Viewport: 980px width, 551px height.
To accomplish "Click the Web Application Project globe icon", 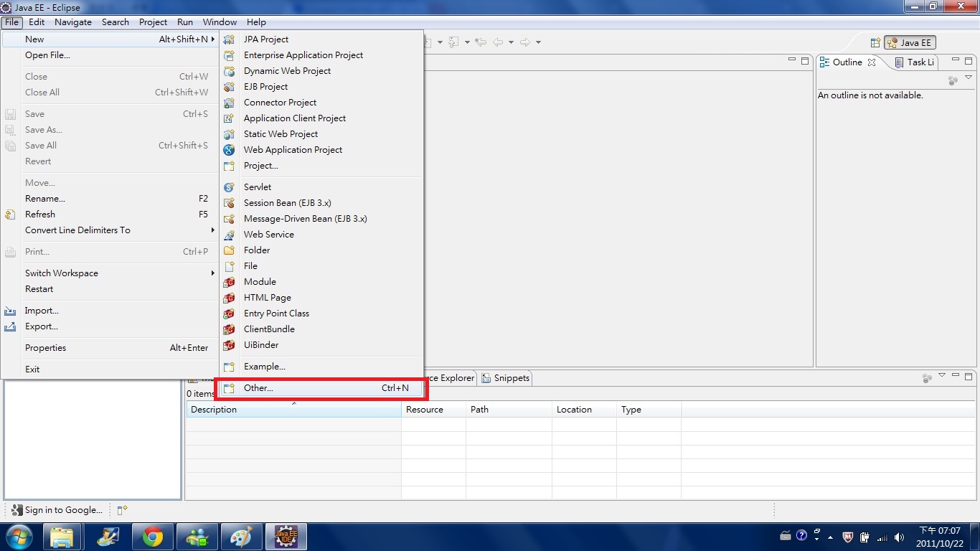I will tap(229, 150).
